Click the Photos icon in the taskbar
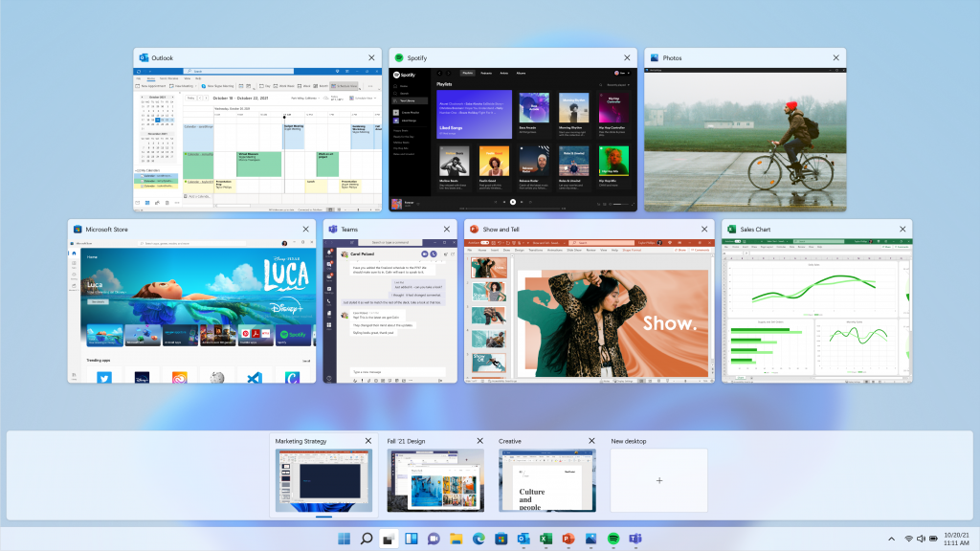Image resolution: width=980 pixels, height=551 pixels. [590, 539]
